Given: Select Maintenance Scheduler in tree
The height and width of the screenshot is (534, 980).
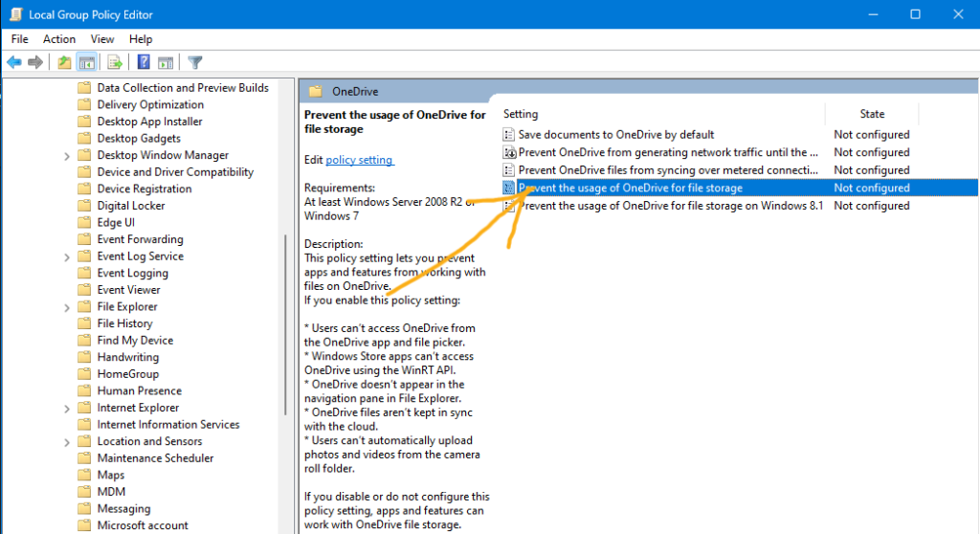Looking at the screenshot, I should pyautogui.click(x=155, y=458).
